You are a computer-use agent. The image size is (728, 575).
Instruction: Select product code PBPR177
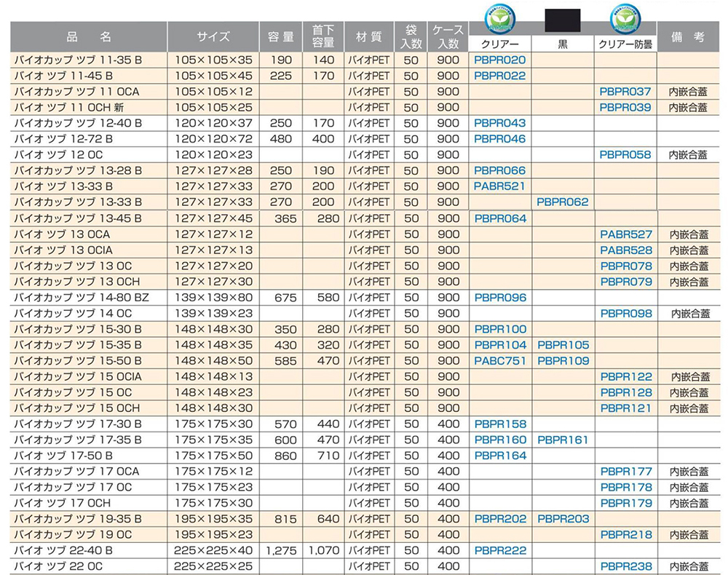[x=626, y=471]
